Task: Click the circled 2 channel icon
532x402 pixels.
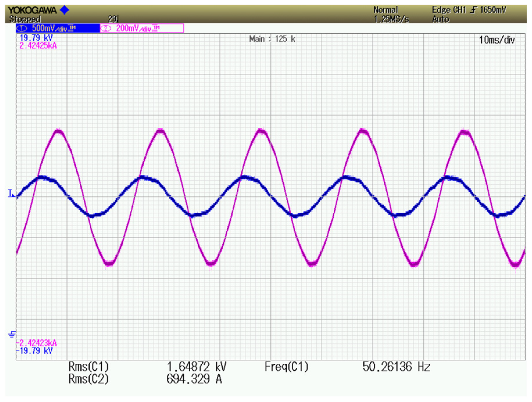Action: tap(106, 29)
